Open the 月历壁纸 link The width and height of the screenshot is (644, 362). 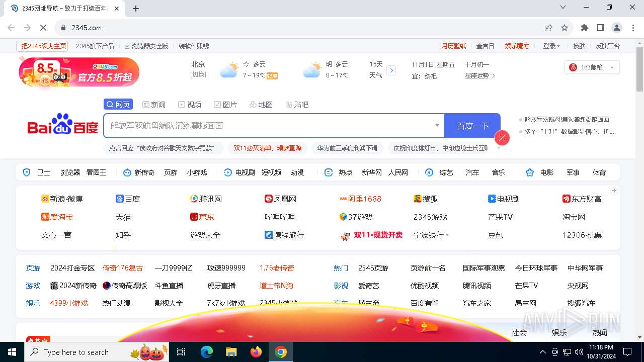[454, 46]
